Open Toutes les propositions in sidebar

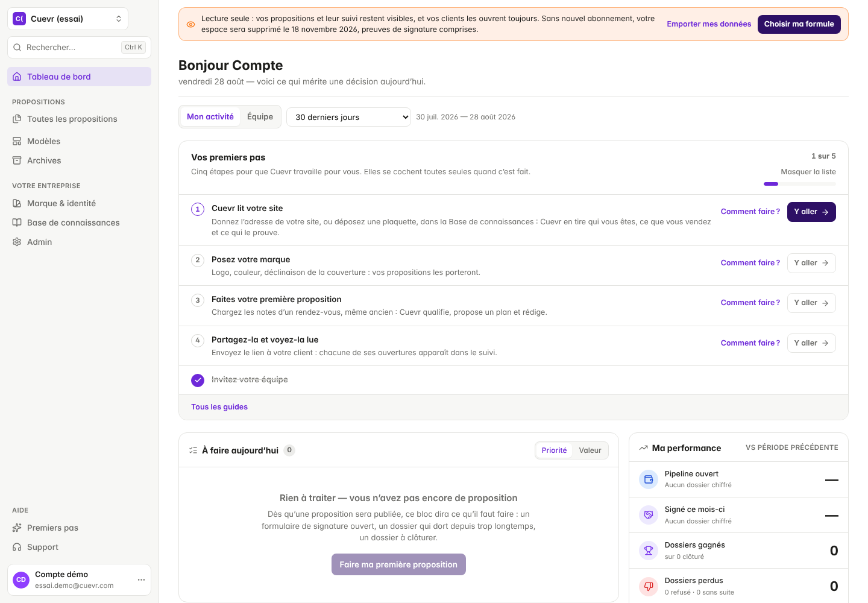pos(79,119)
